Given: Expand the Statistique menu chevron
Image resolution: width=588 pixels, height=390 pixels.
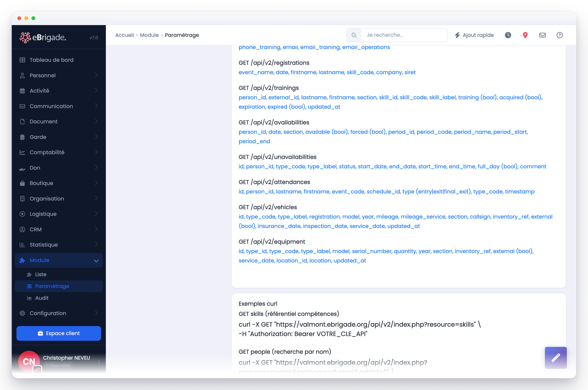Looking at the screenshot, I should pos(96,244).
